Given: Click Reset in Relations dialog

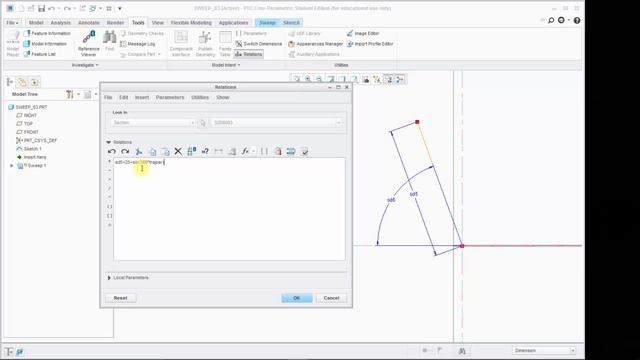Looking at the screenshot, I should click(x=120, y=298).
